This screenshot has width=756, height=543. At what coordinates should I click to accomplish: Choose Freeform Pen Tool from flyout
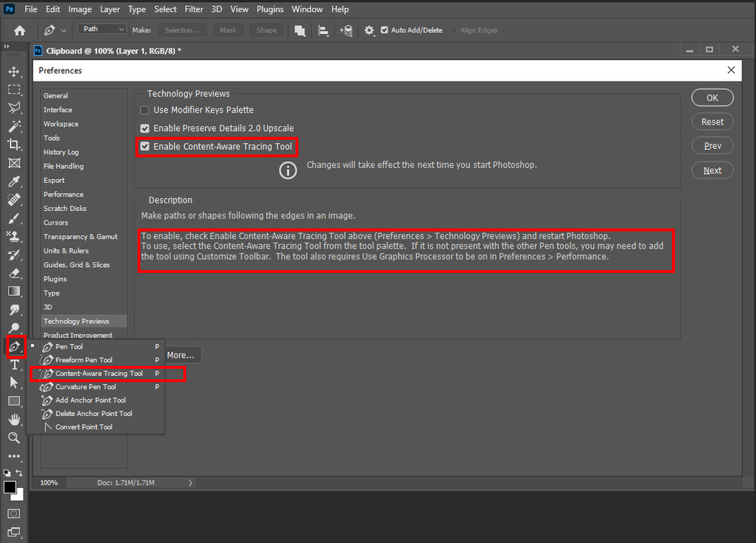coord(98,360)
